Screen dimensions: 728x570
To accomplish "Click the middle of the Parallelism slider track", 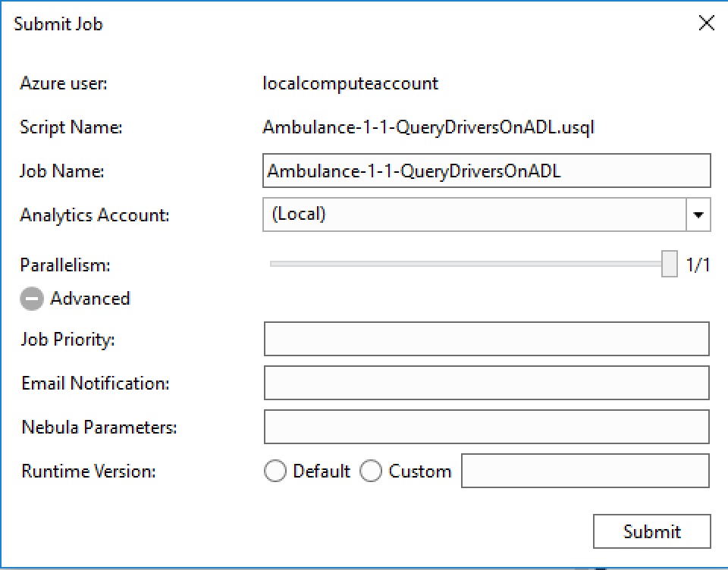I will click(466, 264).
